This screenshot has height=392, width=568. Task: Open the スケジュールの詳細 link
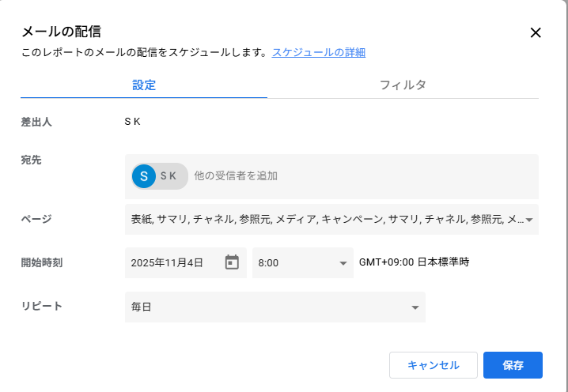[319, 53]
